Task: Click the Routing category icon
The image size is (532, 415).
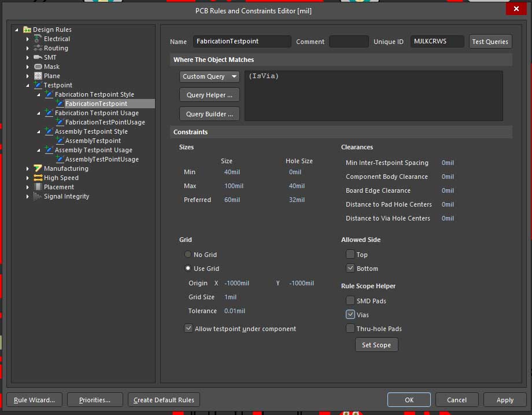Action: (38, 48)
